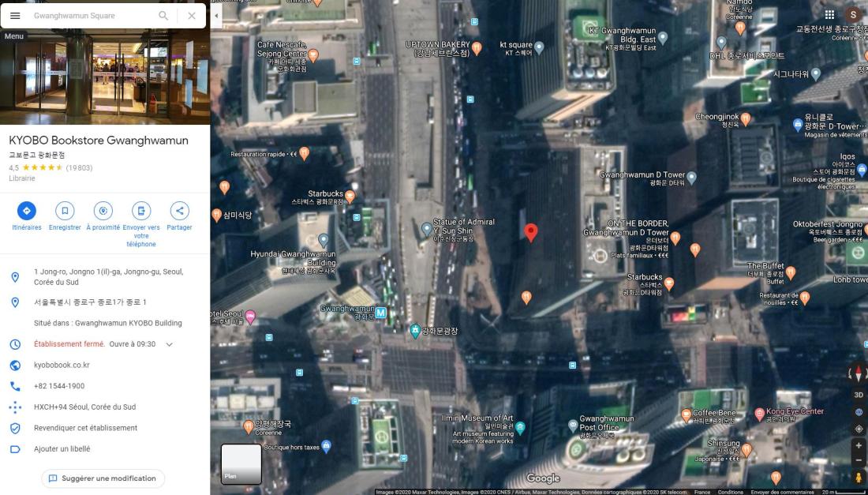The width and height of the screenshot is (868, 495).
Task: Select the Hyundai Gwanghwamun Building marker
Action: click(324, 240)
